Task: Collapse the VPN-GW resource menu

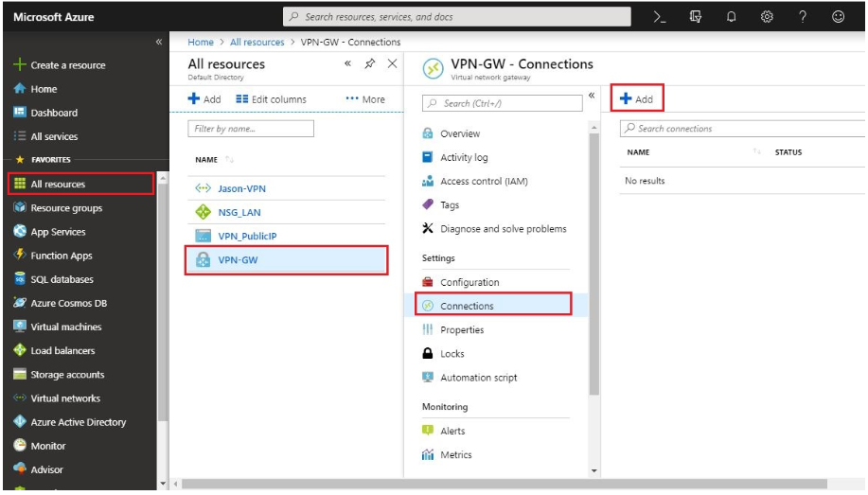Action: pos(592,96)
